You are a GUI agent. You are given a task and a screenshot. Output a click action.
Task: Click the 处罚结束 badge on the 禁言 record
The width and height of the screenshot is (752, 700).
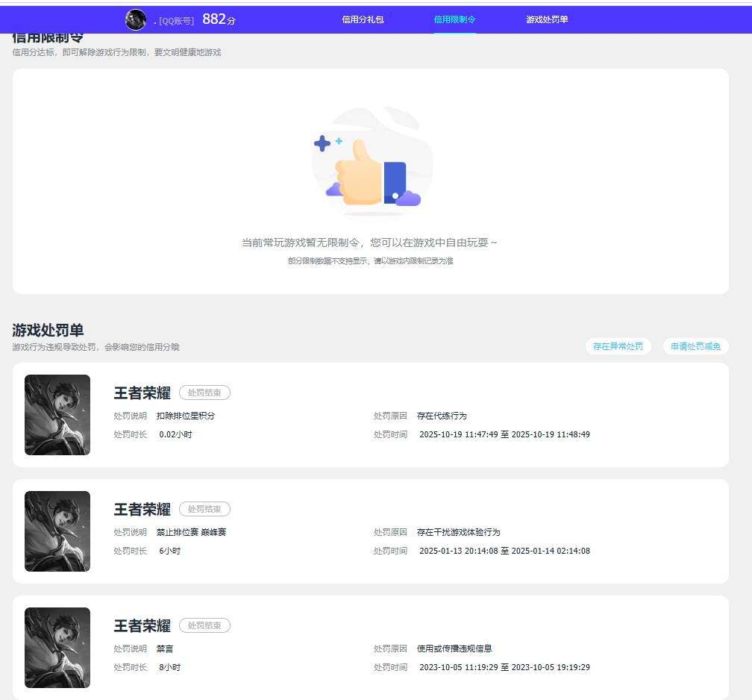[204, 625]
